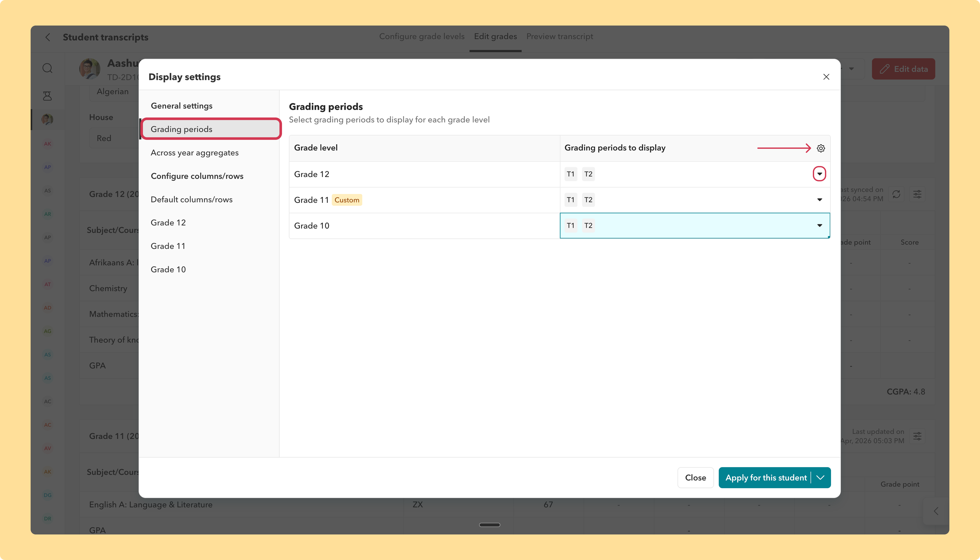
Task: Click Apply for this student button
Action: [766, 478]
